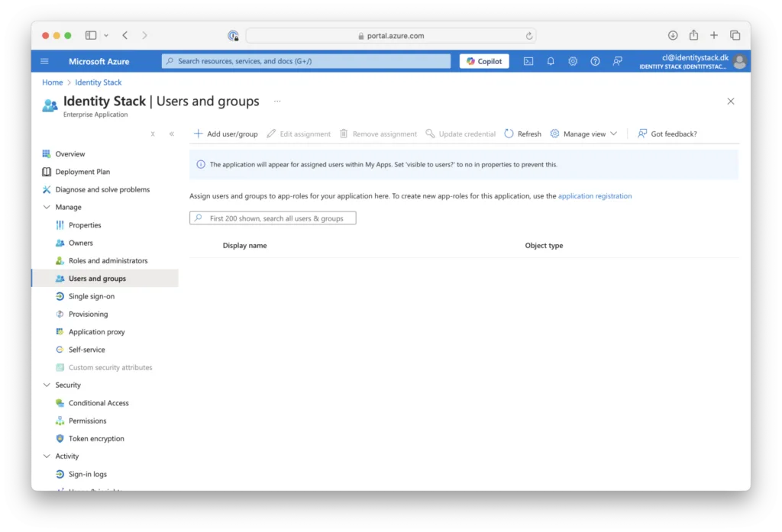
Task: Sort by Display name column
Action: click(x=245, y=245)
